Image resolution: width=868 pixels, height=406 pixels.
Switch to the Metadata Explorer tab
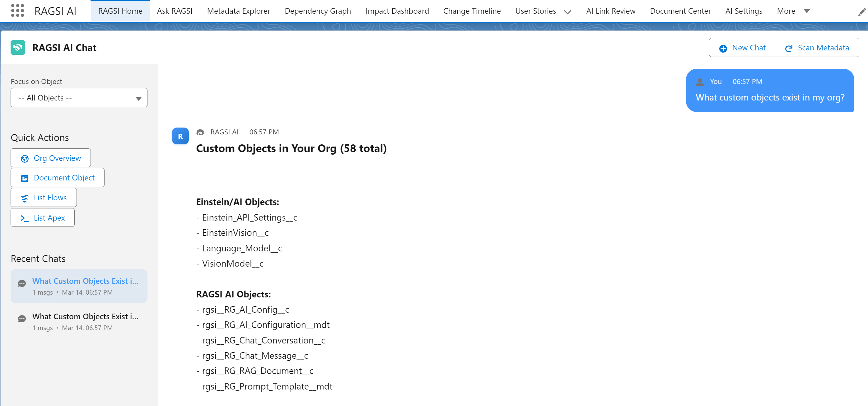(x=239, y=11)
